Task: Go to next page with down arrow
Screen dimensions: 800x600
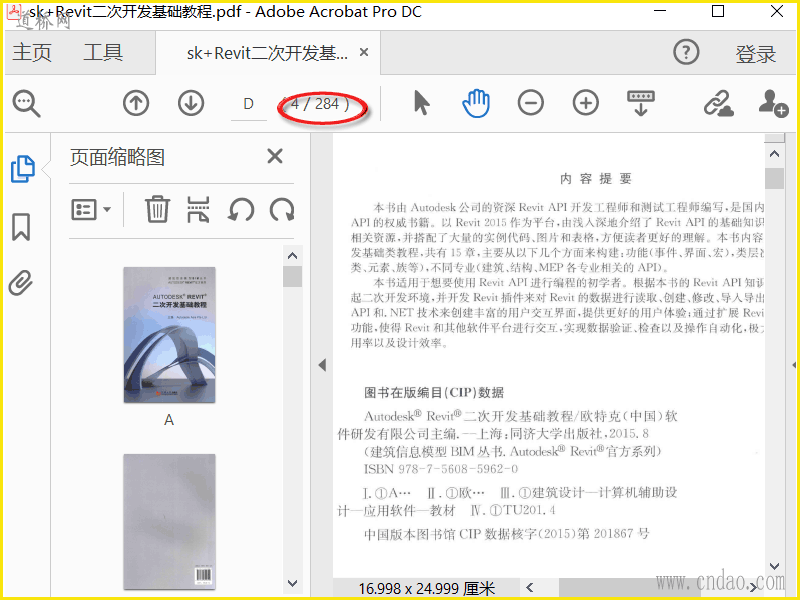Action: [x=191, y=103]
